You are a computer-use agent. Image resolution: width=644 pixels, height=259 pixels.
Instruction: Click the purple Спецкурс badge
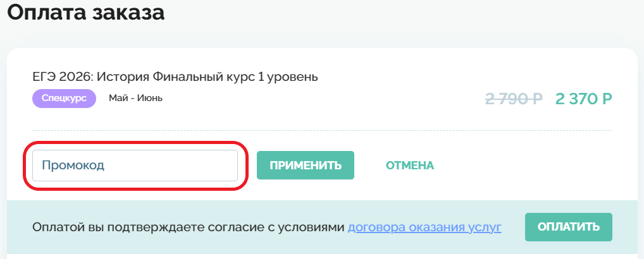click(64, 99)
